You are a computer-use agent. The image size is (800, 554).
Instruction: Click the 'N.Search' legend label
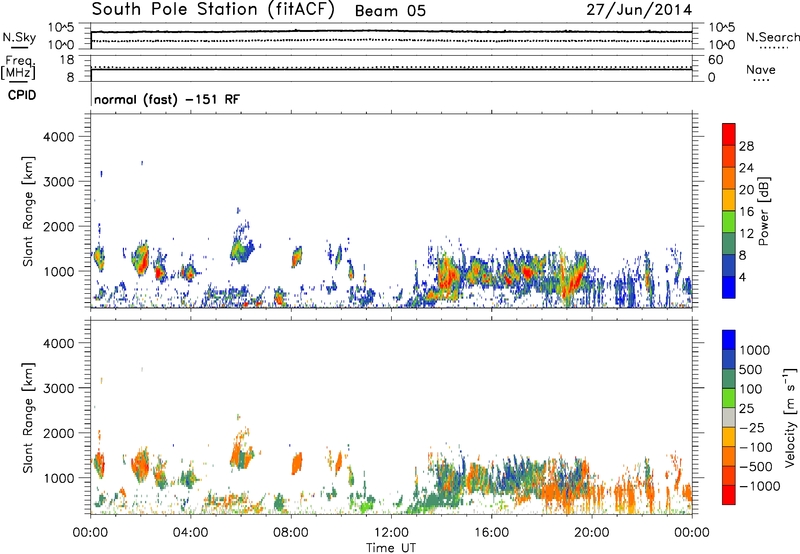(x=772, y=37)
